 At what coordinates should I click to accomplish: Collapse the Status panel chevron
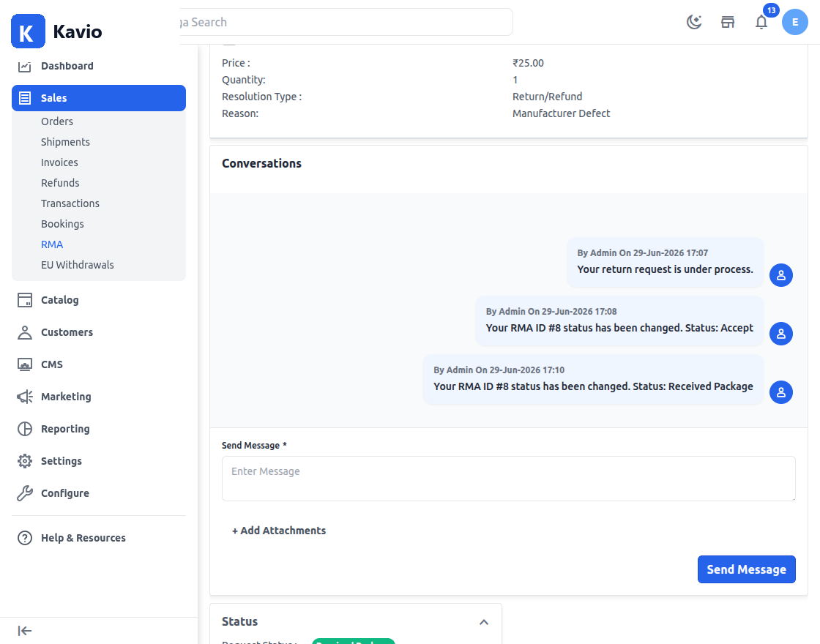[x=484, y=622]
